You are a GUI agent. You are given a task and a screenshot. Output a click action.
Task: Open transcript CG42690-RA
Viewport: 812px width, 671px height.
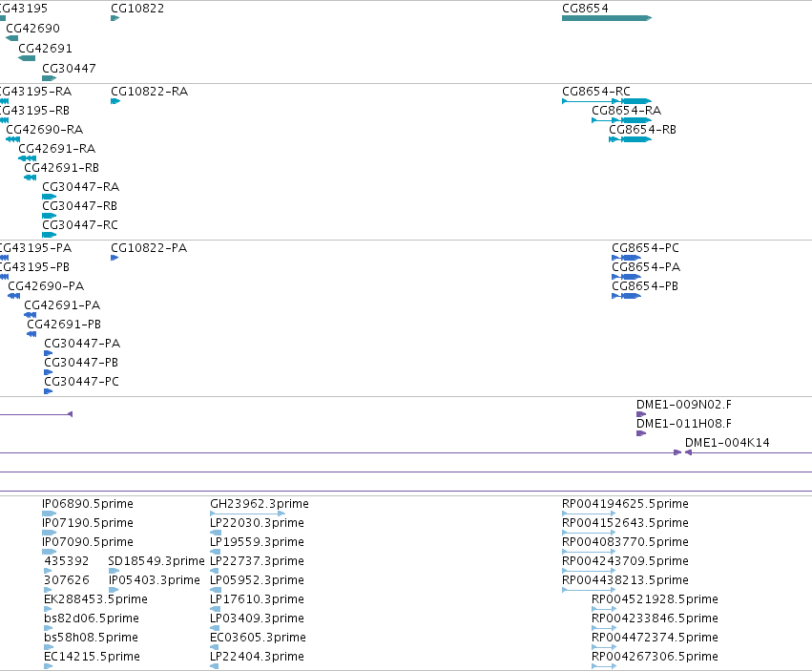point(13,139)
